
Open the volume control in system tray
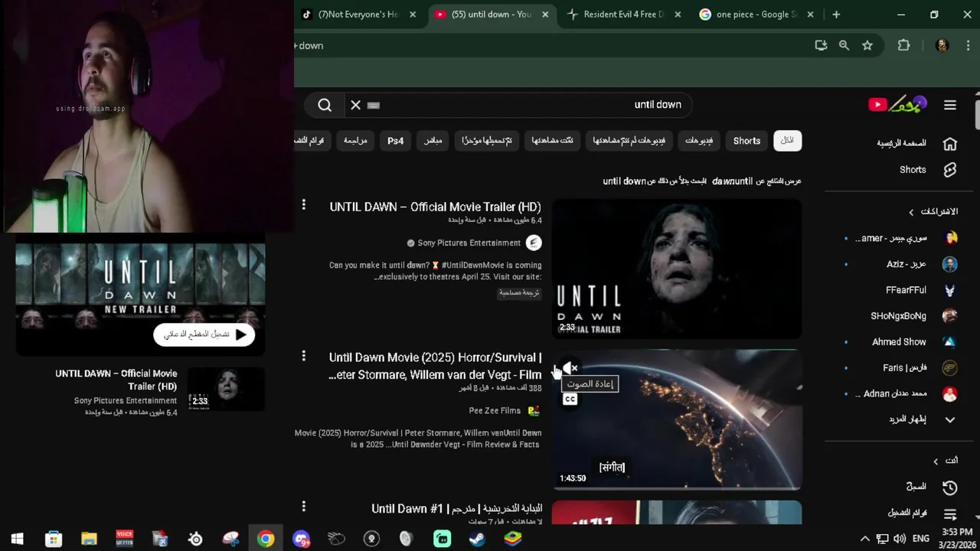point(900,539)
